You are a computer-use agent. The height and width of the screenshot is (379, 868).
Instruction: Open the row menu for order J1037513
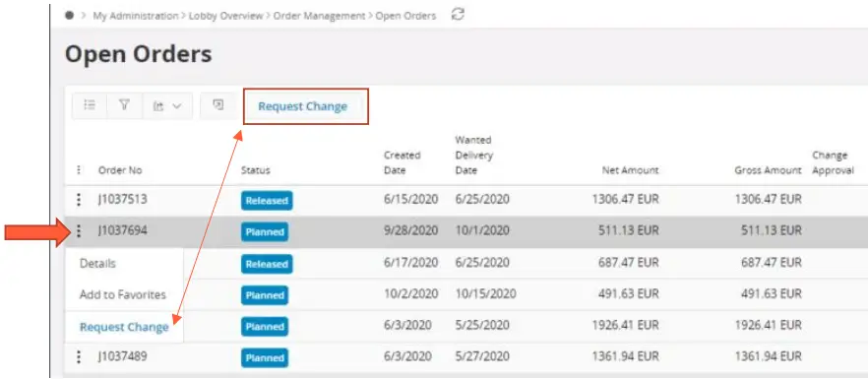coord(79,200)
